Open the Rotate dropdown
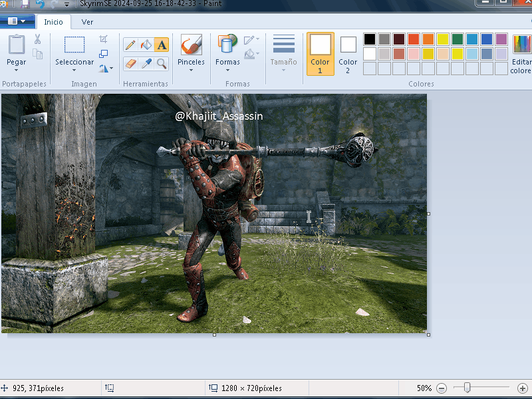Viewport: 532px width, 399px height. click(x=106, y=68)
